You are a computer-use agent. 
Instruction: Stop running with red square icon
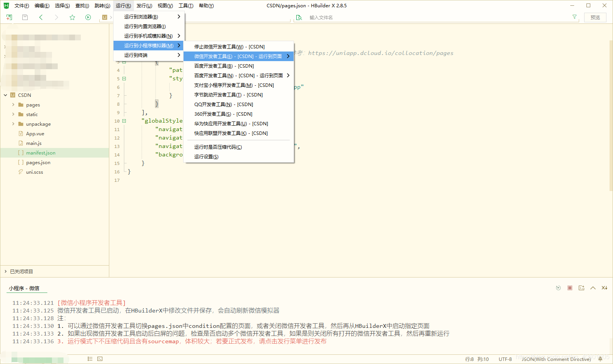click(x=570, y=288)
